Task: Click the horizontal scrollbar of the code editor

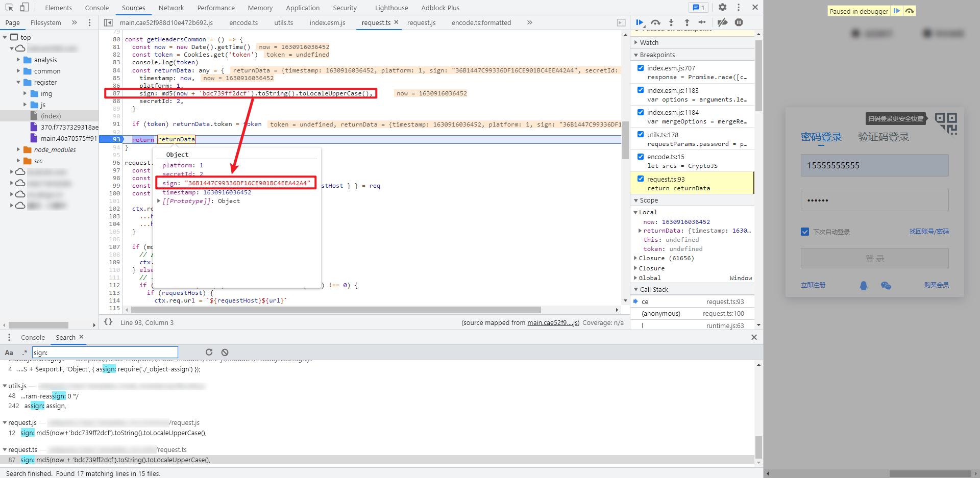Action: (336, 310)
